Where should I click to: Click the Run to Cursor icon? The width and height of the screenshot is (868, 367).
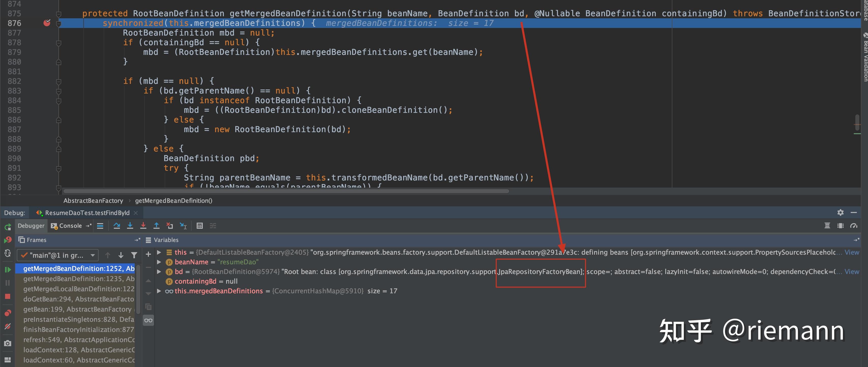tap(183, 226)
